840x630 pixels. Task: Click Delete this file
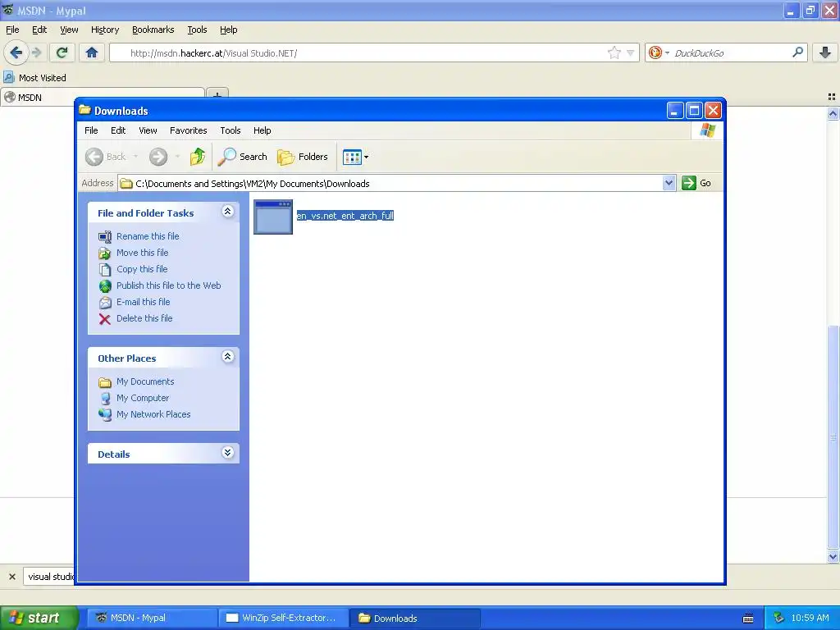click(144, 318)
